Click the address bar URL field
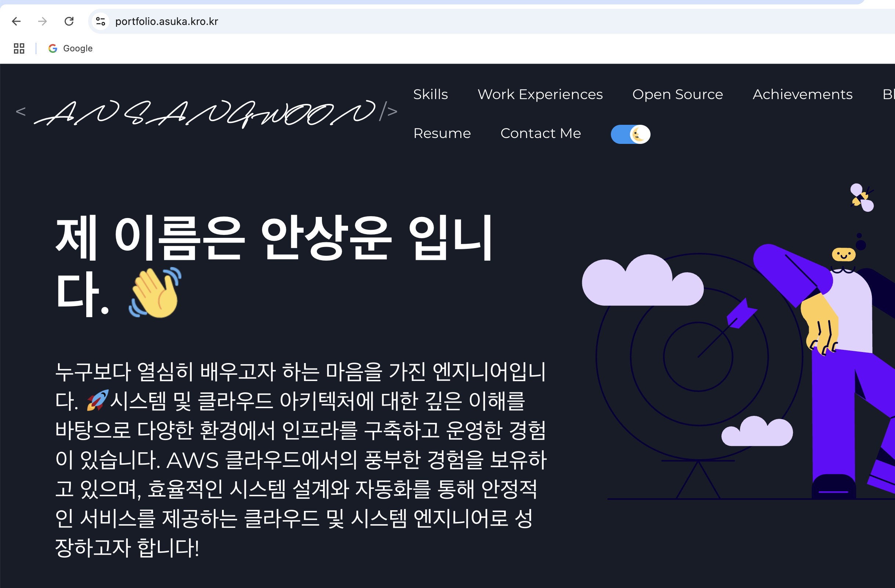This screenshot has height=588, width=895. [489, 21]
